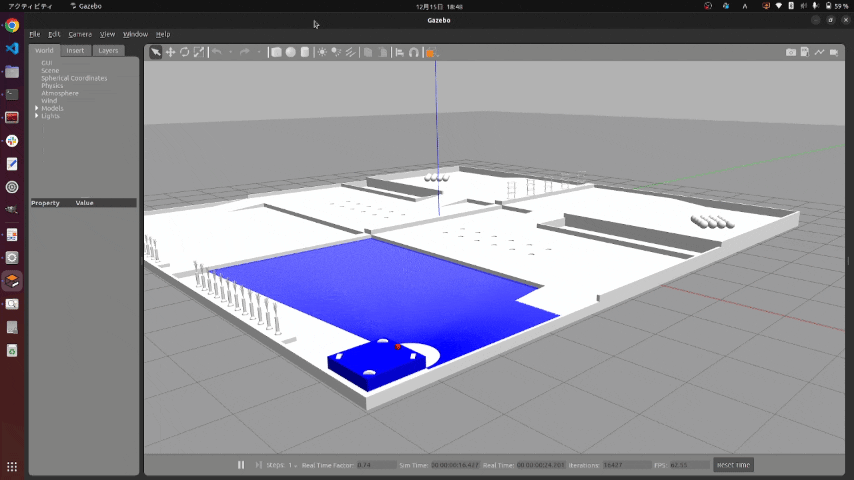Switch to the Insert tab
Image resolution: width=854 pixels, height=480 pixels.
click(76, 50)
